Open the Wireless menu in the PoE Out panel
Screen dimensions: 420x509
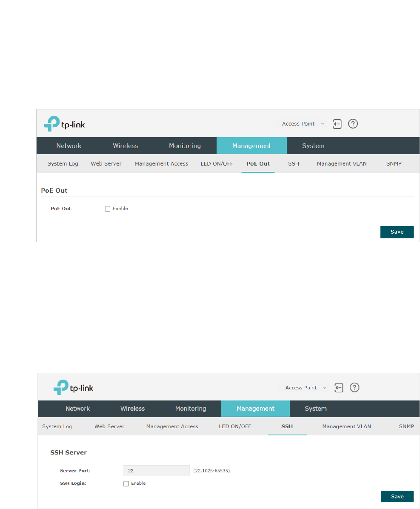coord(125,146)
